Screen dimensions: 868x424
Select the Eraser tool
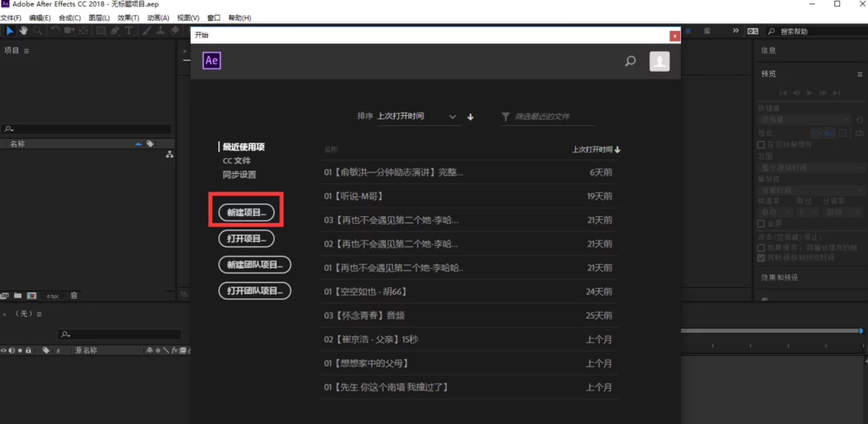pyautogui.click(x=175, y=31)
